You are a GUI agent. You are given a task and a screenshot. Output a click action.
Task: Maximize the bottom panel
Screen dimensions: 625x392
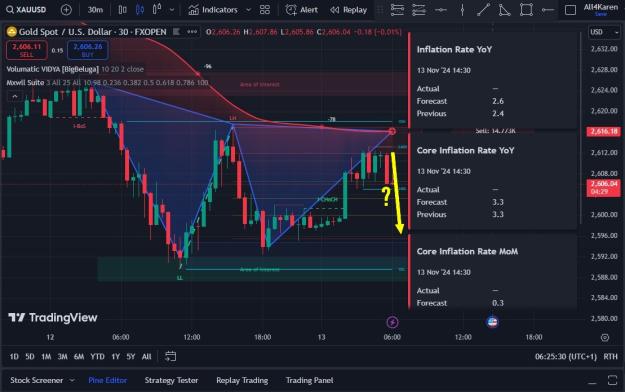click(613, 380)
